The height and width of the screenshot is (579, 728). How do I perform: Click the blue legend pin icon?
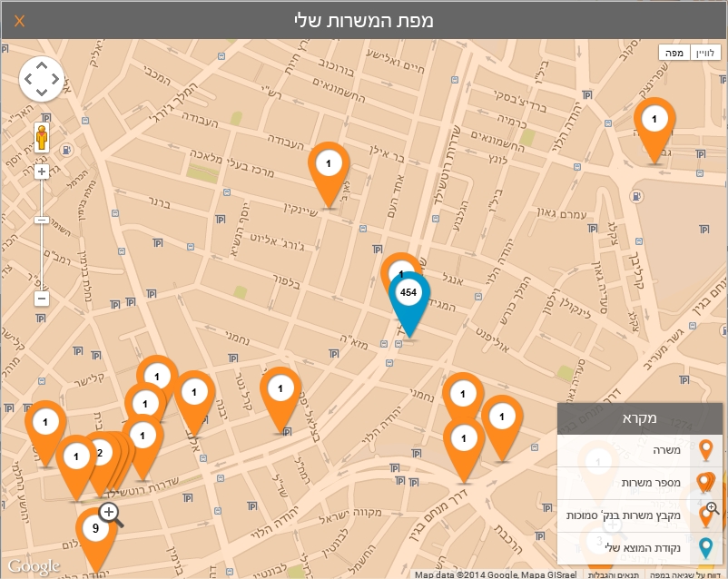point(705,548)
